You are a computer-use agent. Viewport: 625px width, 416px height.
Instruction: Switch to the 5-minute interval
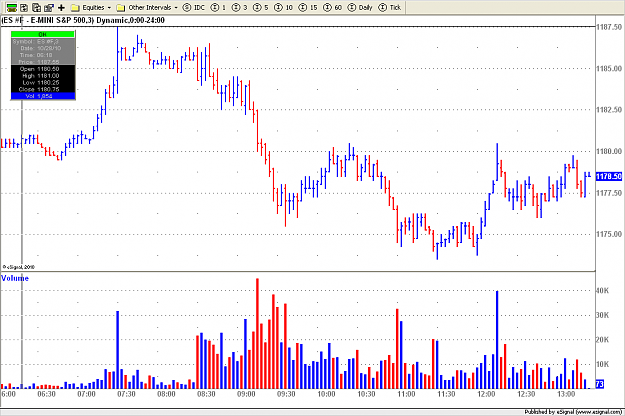pyautogui.click(x=261, y=7)
